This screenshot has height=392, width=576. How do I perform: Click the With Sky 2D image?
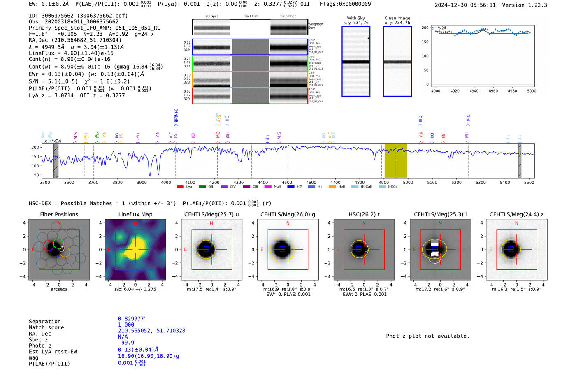(x=356, y=61)
